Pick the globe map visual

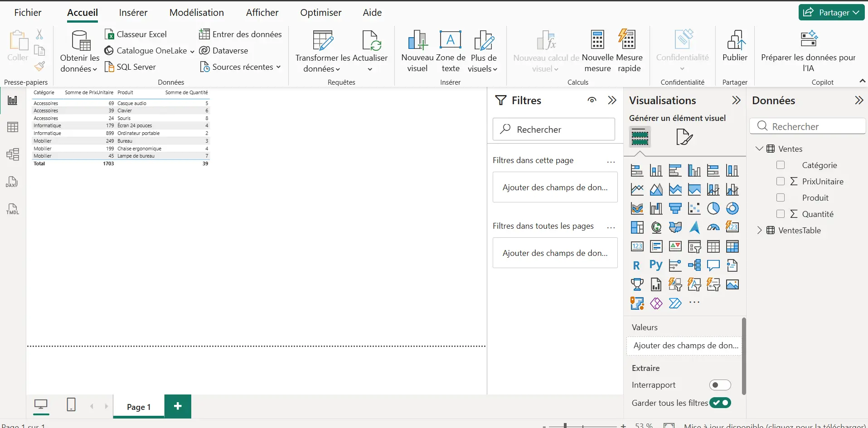656,227
